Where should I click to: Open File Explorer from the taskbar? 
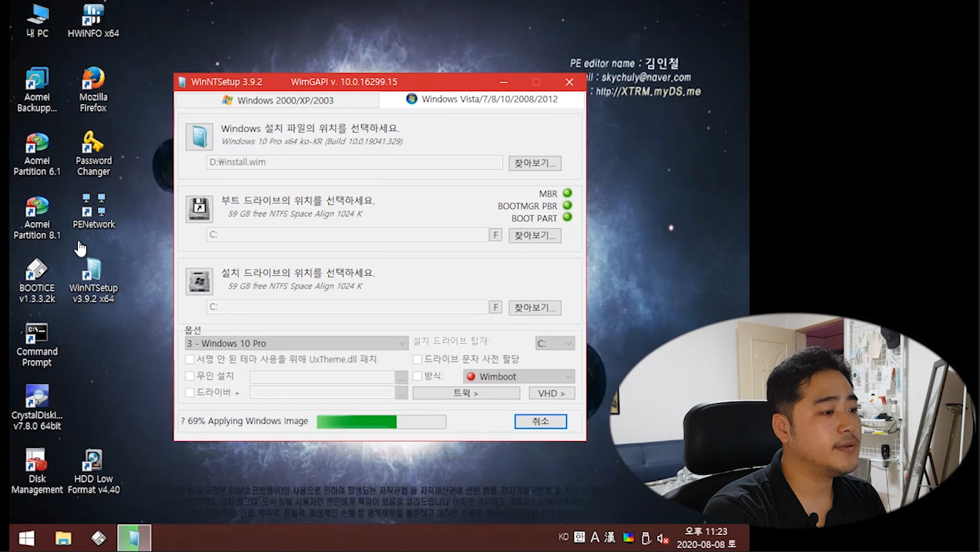click(x=63, y=538)
